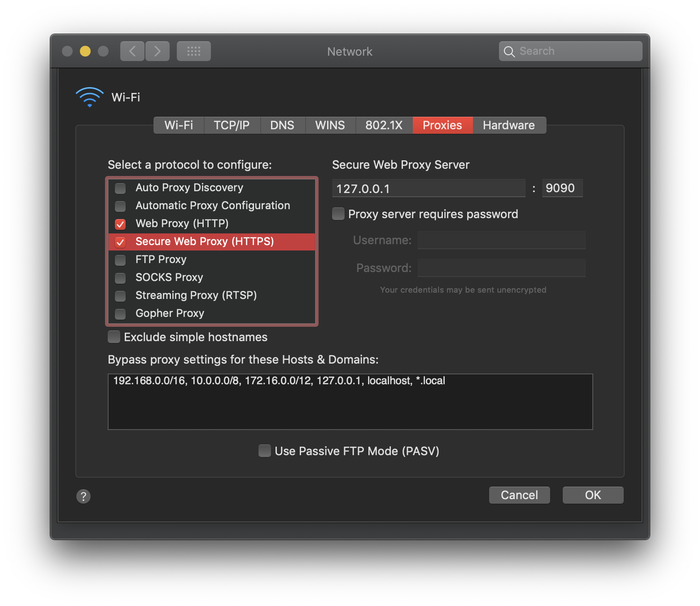700x606 pixels.
Task: Click the proxy server address field
Action: tap(429, 188)
